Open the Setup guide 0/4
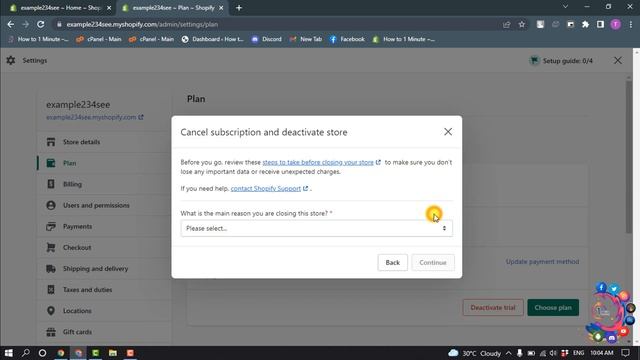Viewport: 640px width, 360px height. 561,61
